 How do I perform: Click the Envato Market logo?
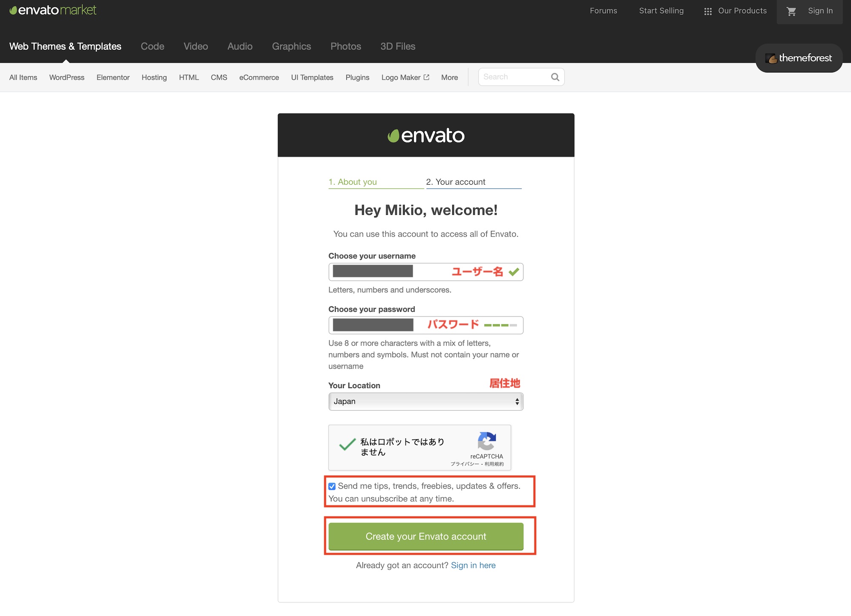coord(53,10)
